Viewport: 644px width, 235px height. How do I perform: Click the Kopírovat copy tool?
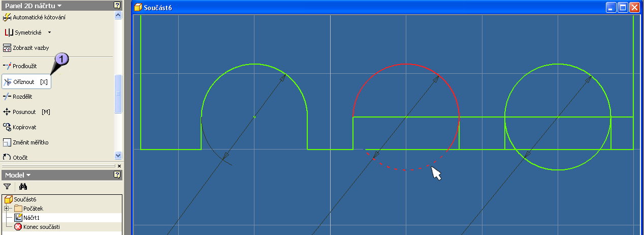tap(24, 127)
